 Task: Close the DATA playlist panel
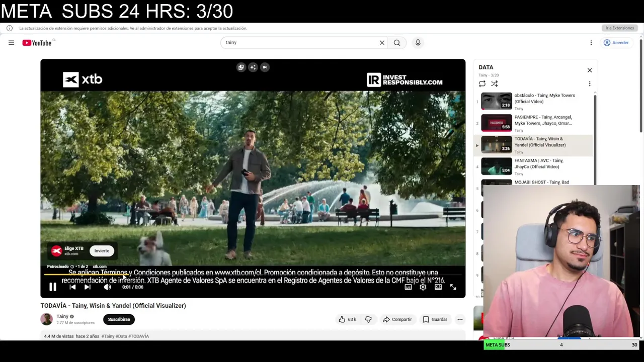pyautogui.click(x=590, y=70)
